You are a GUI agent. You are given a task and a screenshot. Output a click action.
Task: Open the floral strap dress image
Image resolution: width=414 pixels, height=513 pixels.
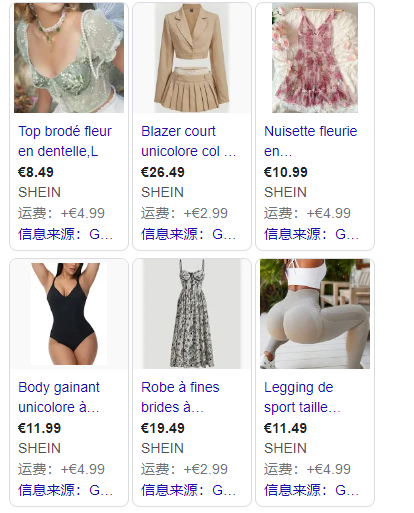click(x=192, y=314)
